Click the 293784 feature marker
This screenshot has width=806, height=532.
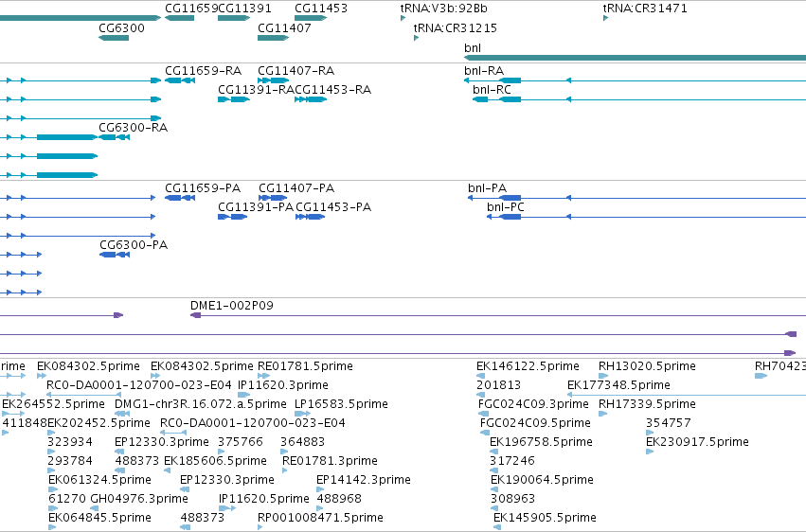click(51, 470)
